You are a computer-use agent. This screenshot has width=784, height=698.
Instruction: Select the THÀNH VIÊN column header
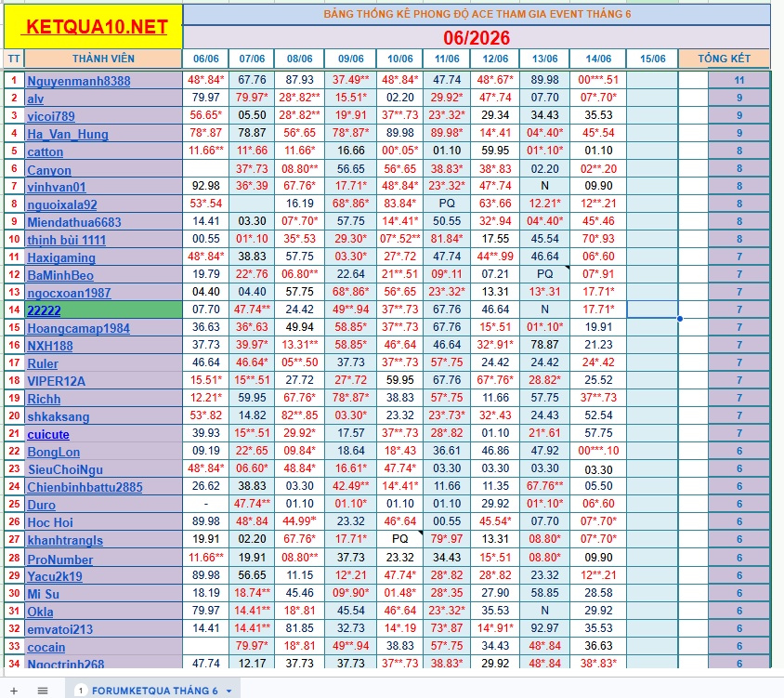click(103, 59)
